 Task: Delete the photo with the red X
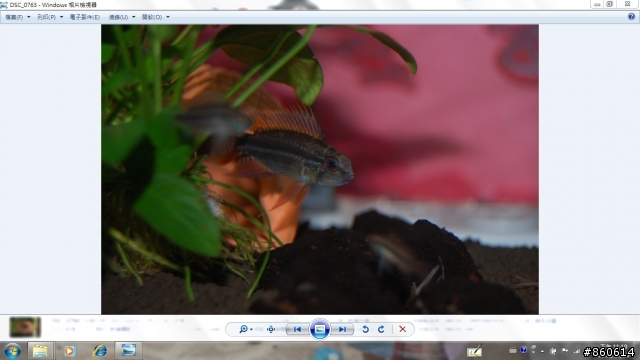pos(402,329)
